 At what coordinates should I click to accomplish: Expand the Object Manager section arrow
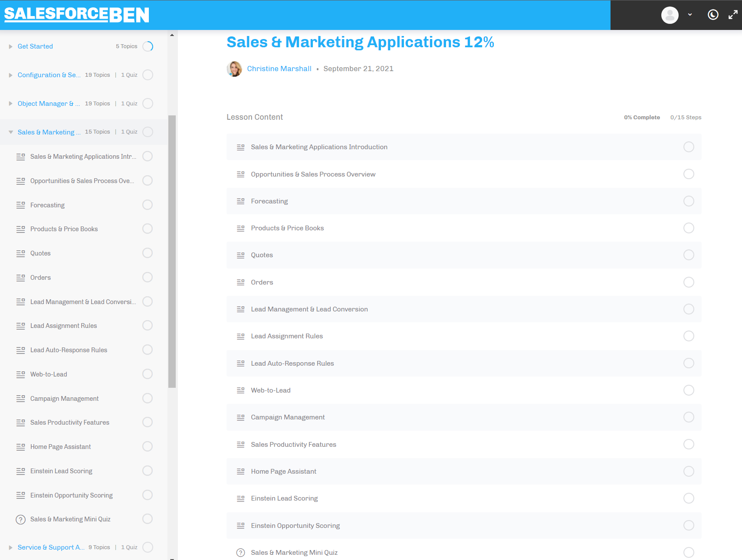pos(10,104)
